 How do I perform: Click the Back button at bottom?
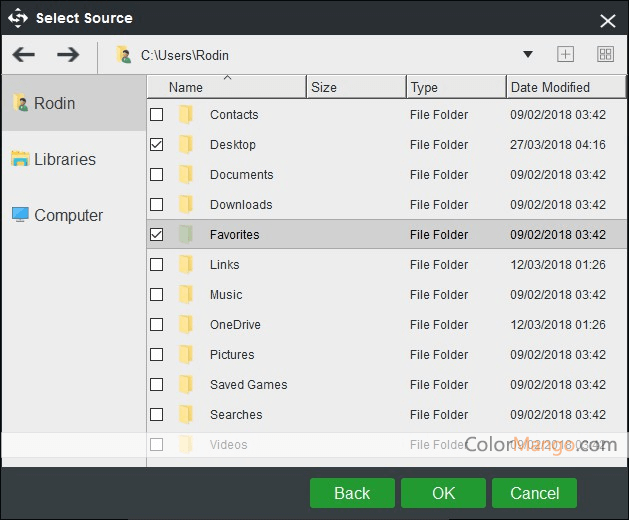point(352,493)
